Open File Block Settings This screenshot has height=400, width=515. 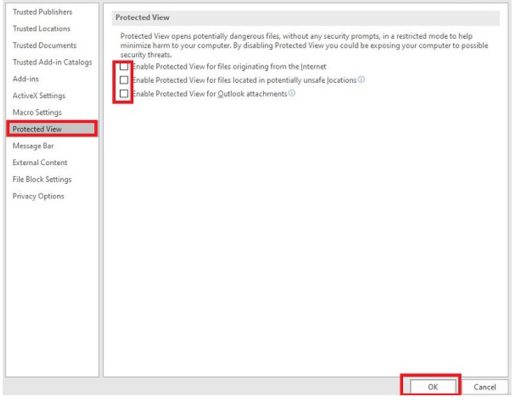tap(42, 179)
